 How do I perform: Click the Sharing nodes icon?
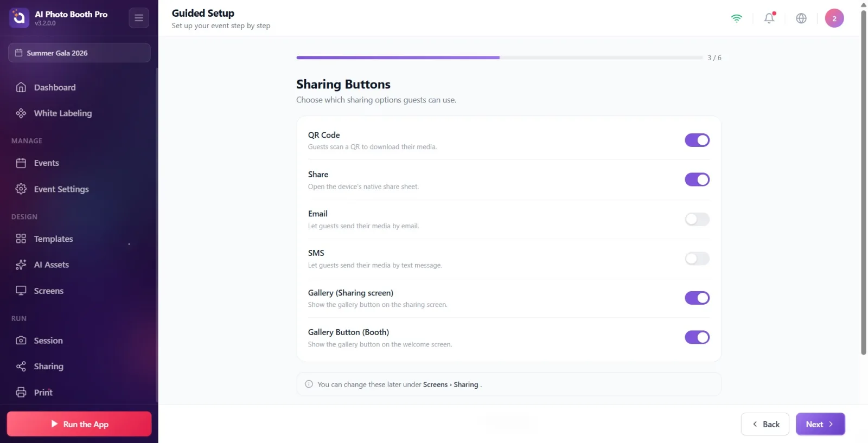tap(21, 367)
